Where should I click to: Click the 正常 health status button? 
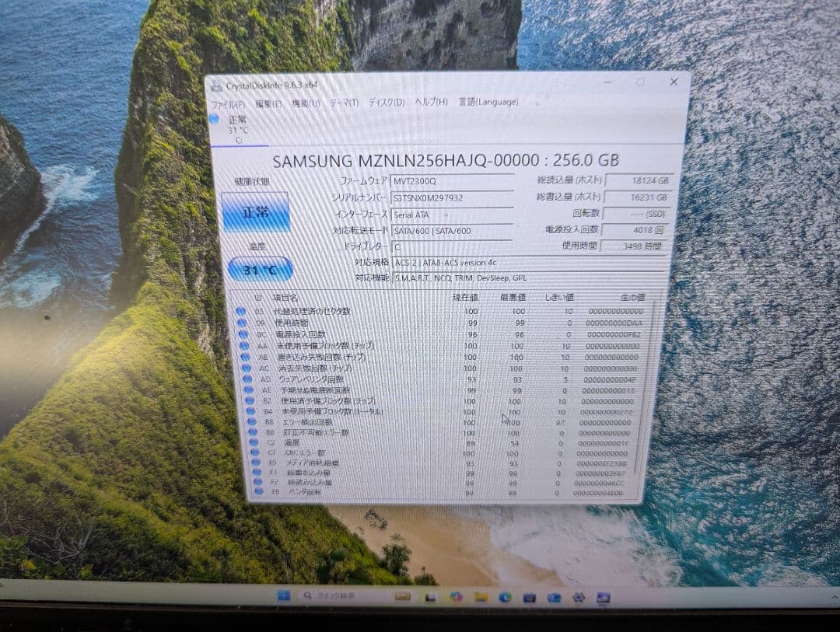(x=256, y=212)
